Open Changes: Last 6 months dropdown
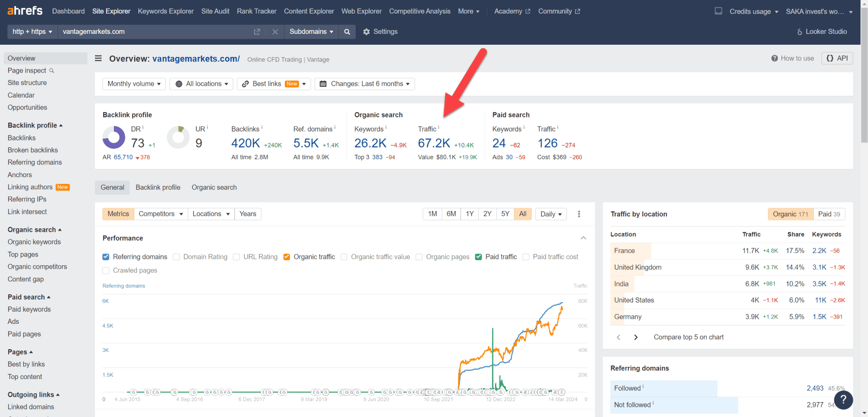This screenshot has width=868, height=417. click(x=365, y=84)
